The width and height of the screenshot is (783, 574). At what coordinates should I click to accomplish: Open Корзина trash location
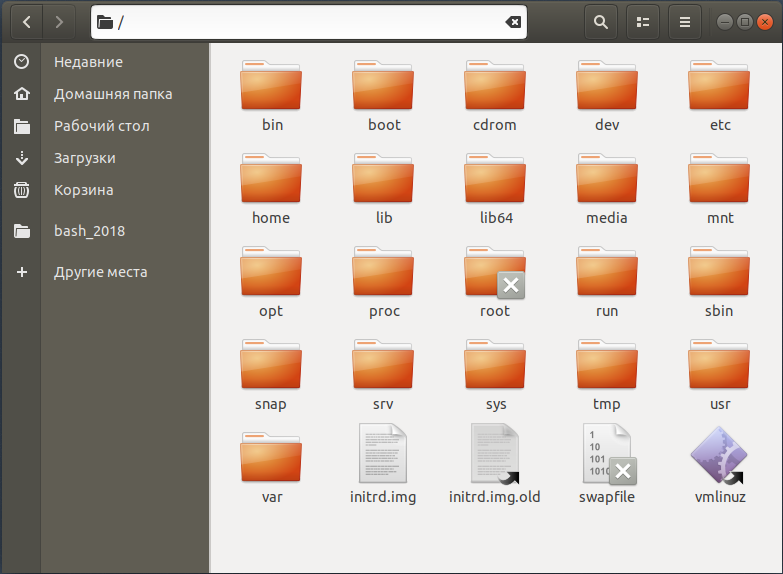(83, 190)
